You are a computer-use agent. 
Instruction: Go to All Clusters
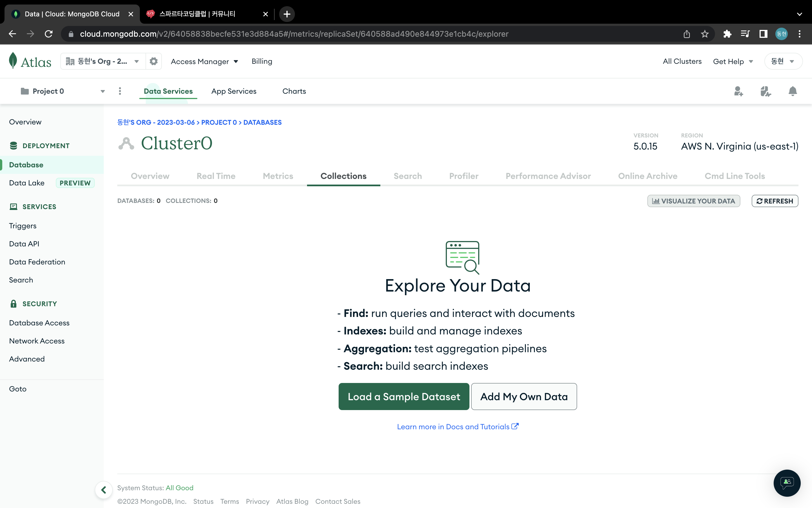tap(682, 62)
